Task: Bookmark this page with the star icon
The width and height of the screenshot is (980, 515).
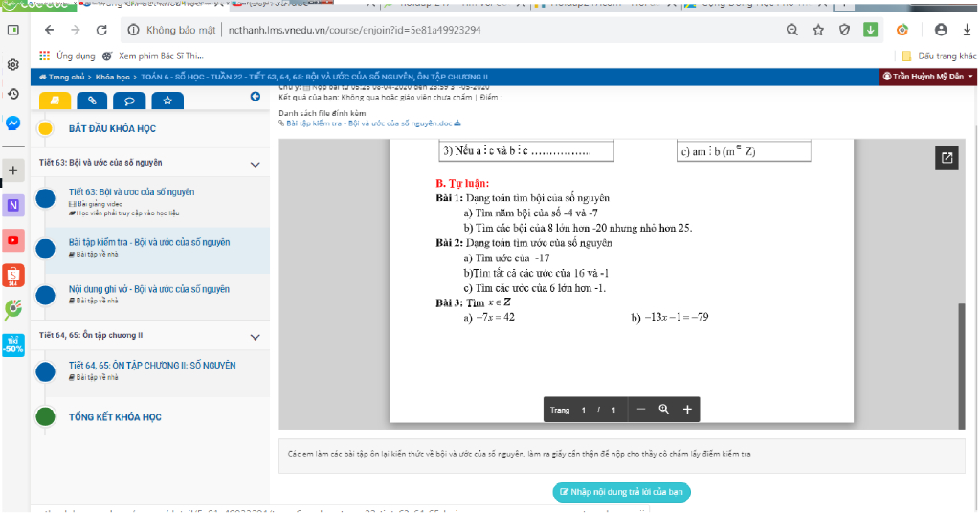Action: point(818,30)
